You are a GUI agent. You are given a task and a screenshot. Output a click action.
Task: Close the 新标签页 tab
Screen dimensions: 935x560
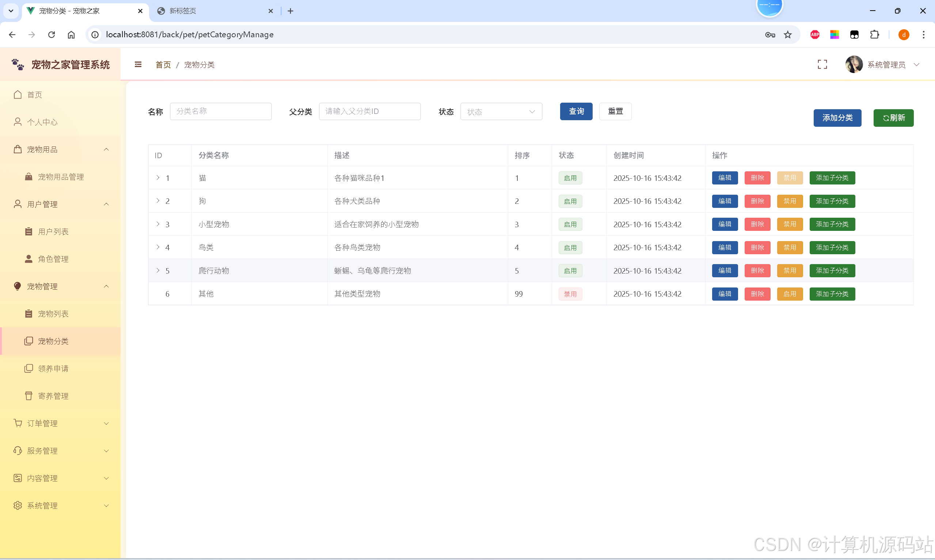pos(270,11)
